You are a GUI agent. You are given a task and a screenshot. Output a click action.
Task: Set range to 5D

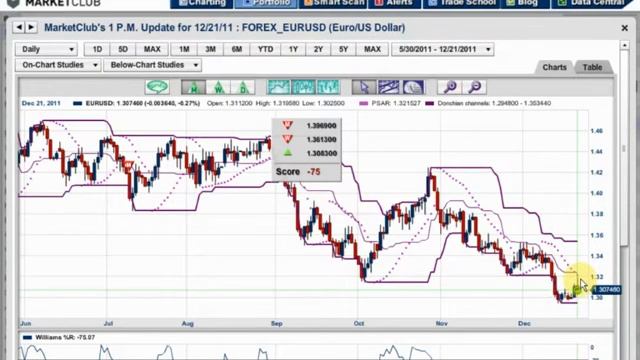[123, 49]
